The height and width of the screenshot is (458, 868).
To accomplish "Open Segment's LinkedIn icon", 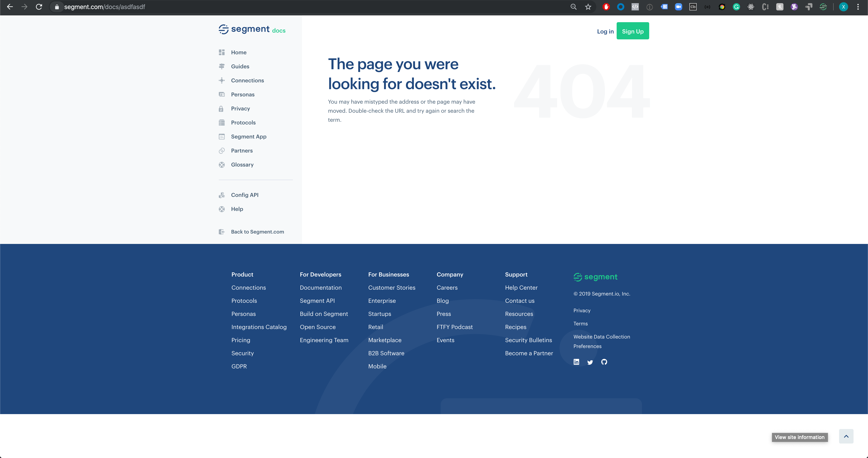I will (576, 362).
